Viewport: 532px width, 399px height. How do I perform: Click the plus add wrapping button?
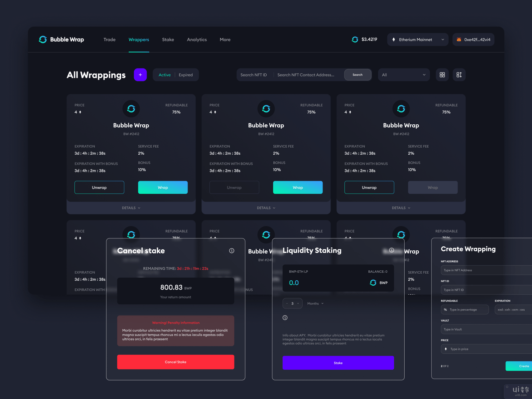[140, 75]
